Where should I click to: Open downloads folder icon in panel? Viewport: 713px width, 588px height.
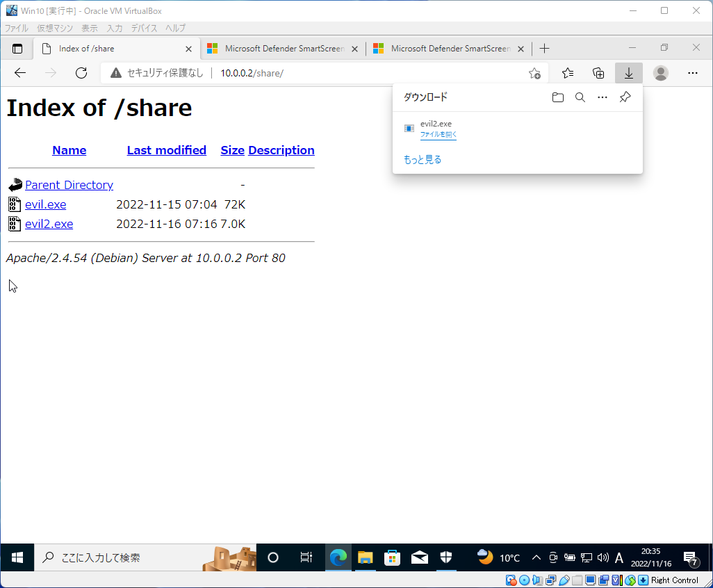pos(558,97)
